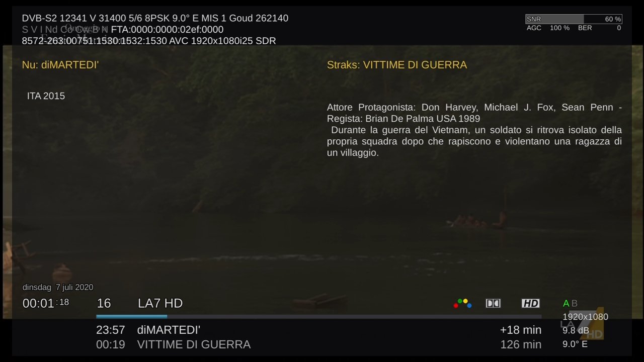The height and width of the screenshot is (362, 644).
Task: Open next event VITTIME DI GUERRA entry
Action: coord(318,344)
